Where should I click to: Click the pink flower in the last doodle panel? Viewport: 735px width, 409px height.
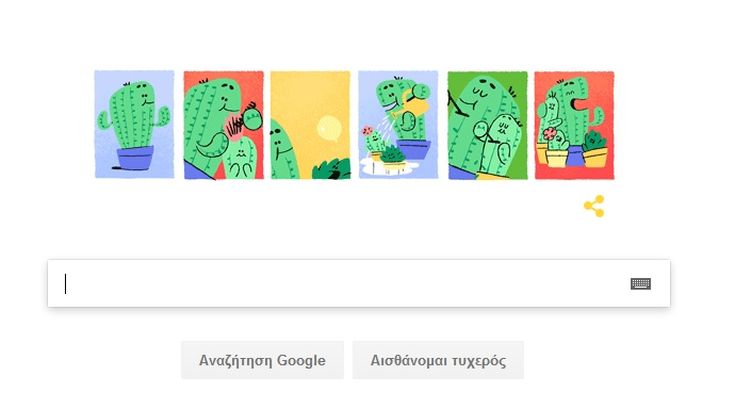[549, 134]
